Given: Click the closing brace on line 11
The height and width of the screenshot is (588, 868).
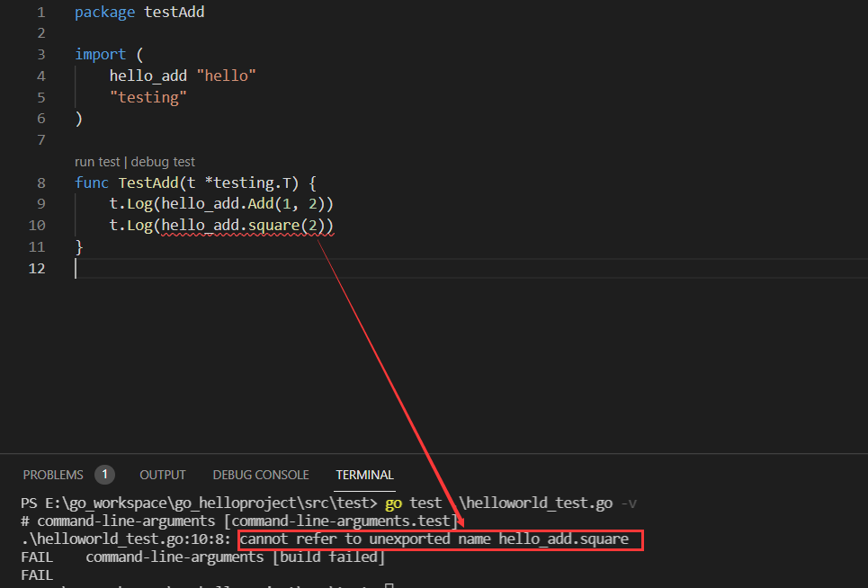Looking at the screenshot, I should pyautogui.click(x=79, y=246).
